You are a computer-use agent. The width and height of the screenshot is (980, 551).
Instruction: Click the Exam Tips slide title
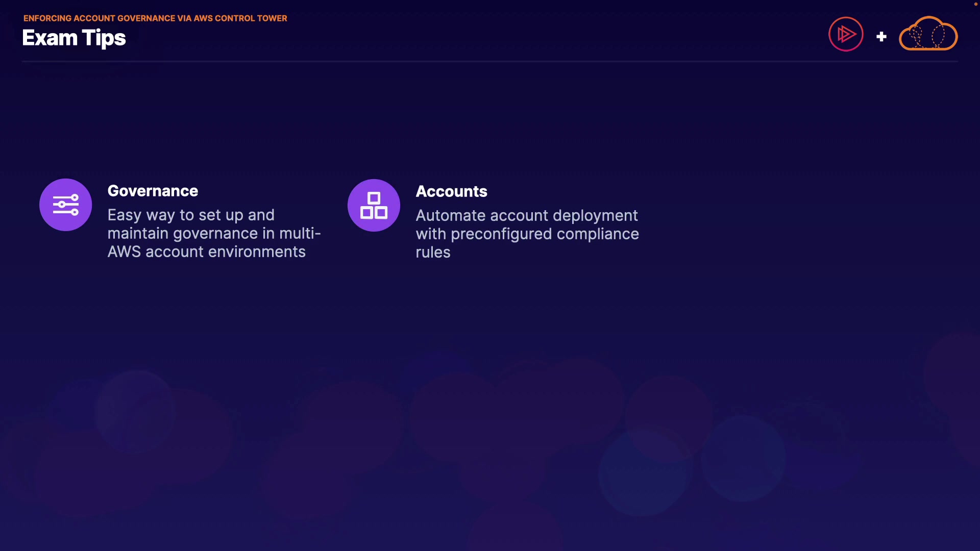pyautogui.click(x=74, y=38)
